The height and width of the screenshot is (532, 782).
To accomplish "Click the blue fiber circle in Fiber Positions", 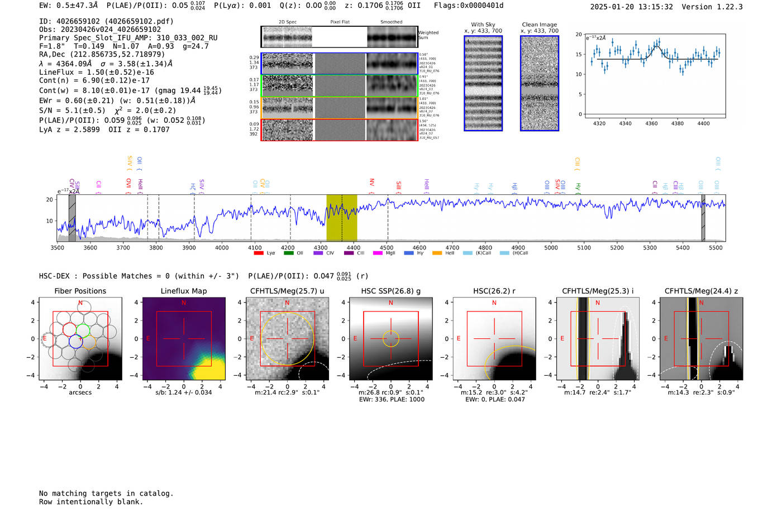I will click(76, 342).
